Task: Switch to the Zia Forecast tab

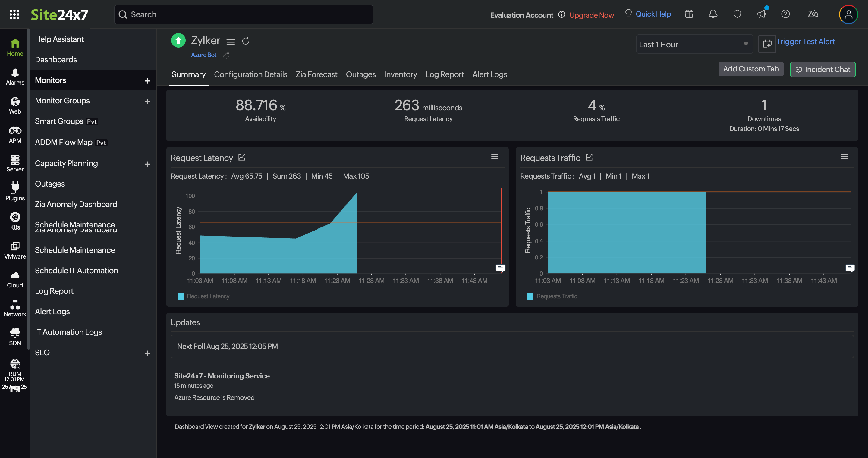Action: pyautogui.click(x=316, y=74)
